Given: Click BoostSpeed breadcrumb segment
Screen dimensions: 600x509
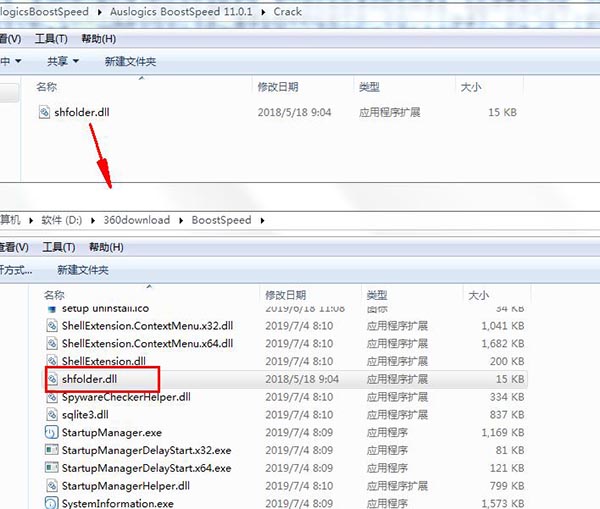Looking at the screenshot, I should (x=222, y=220).
